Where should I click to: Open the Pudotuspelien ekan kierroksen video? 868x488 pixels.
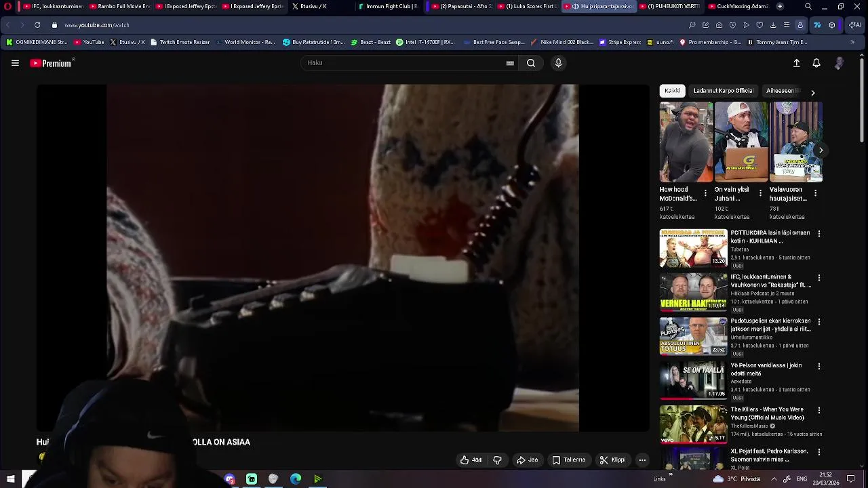coord(693,336)
